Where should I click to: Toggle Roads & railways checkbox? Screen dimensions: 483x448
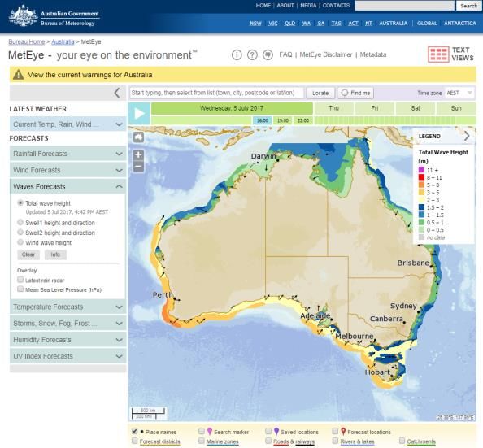(268, 441)
